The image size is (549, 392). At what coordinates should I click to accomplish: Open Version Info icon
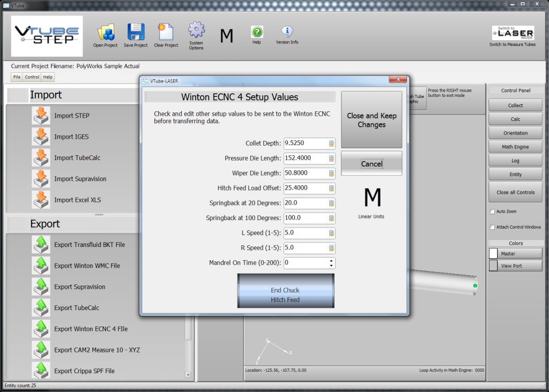287,32
